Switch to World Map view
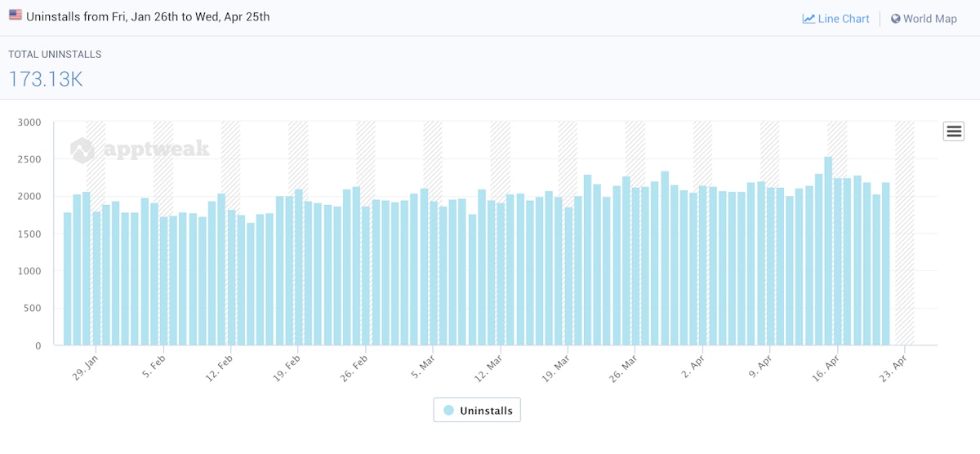The width and height of the screenshot is (980, 454). 929,19
